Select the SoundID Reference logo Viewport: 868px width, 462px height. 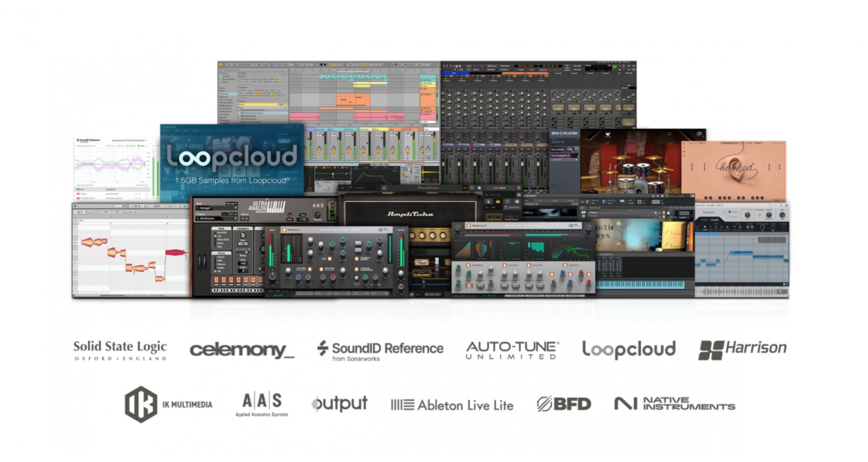(x=380, y=350)
